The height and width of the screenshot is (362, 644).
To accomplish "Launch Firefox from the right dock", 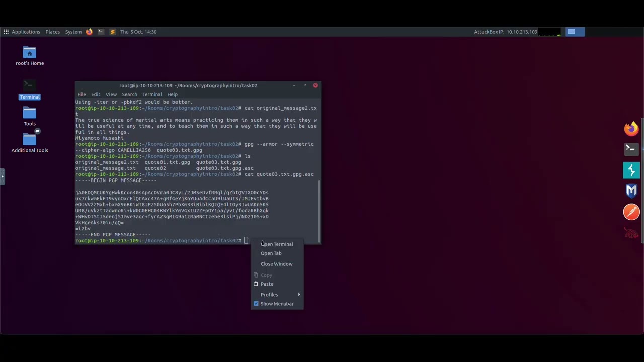I will coord(631,129).
